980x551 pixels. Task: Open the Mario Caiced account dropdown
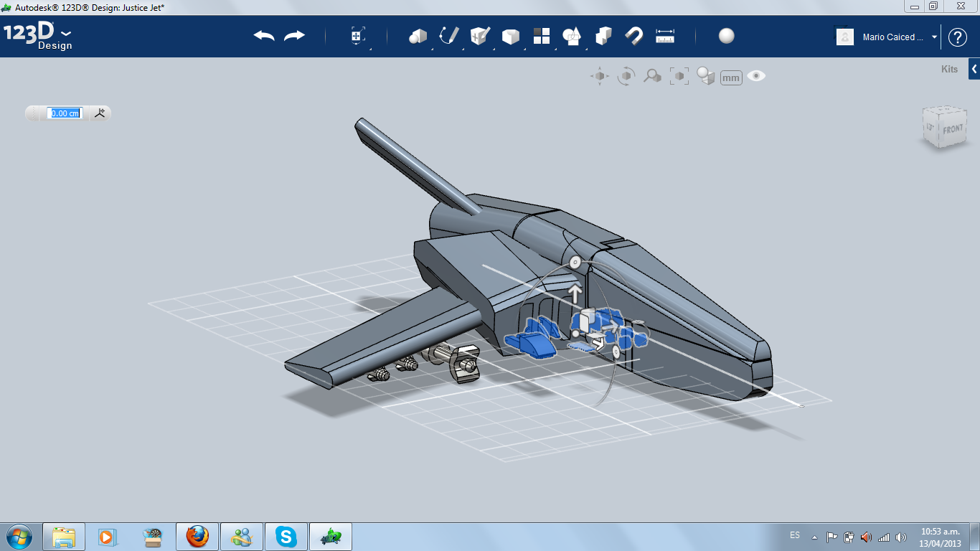click(899, 37)
